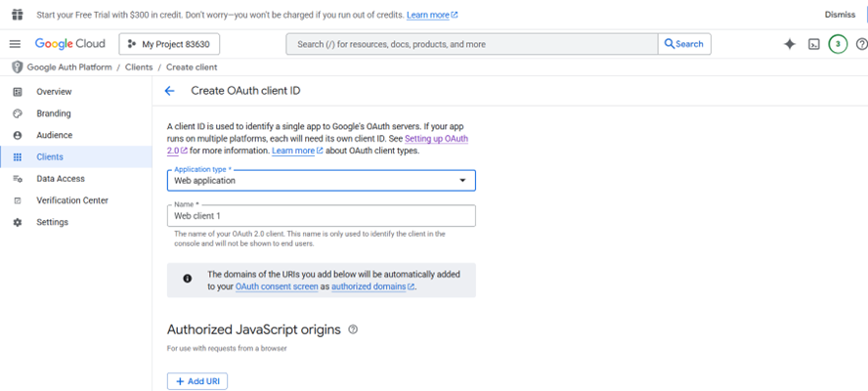The width and height of the screenshot is (868, 391).
Task: Expand the Application type dropdown
Action: pyautogui.click(x=321, y=181)
